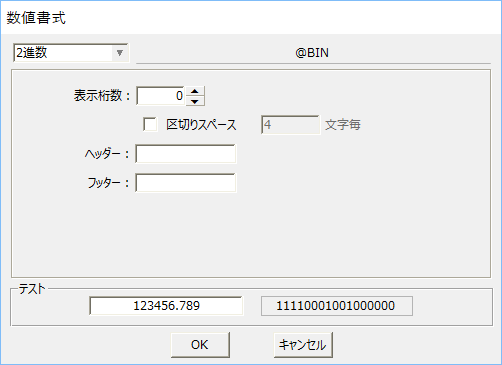Image resolution: width=502 pixels, height=365 pixels.
Task: Click the ヘッダー label
Action: [x=106, y=154]
